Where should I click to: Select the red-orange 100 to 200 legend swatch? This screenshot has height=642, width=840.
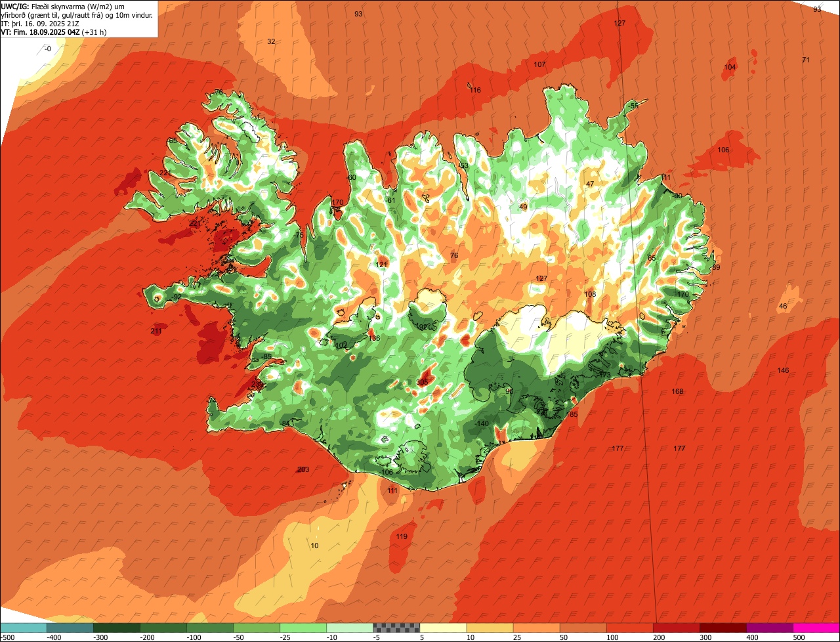tap(630, 628)
